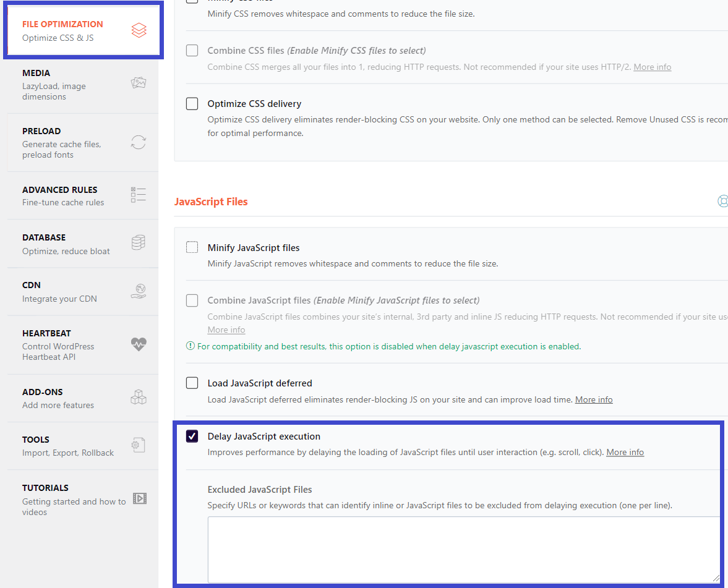Click the CDN globe icon
This screenshot has width=728, height=588.
[x=137, y=291]
